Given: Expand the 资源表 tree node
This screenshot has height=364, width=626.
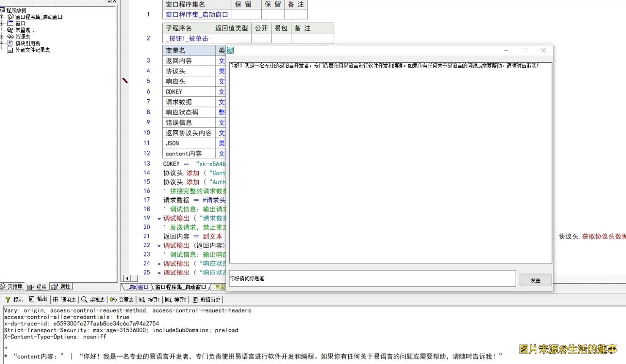Looking at the screenshot, I should pos(3,36).
